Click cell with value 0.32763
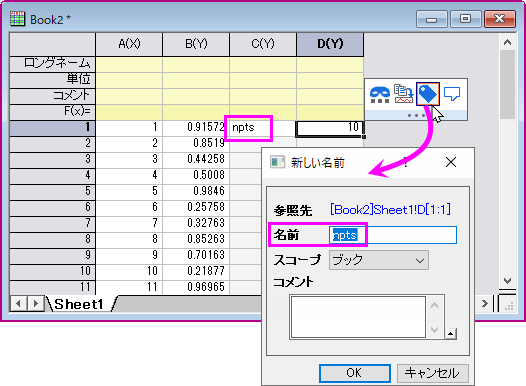Viewport: 526px width, 386px height. (x=196, y=223)
